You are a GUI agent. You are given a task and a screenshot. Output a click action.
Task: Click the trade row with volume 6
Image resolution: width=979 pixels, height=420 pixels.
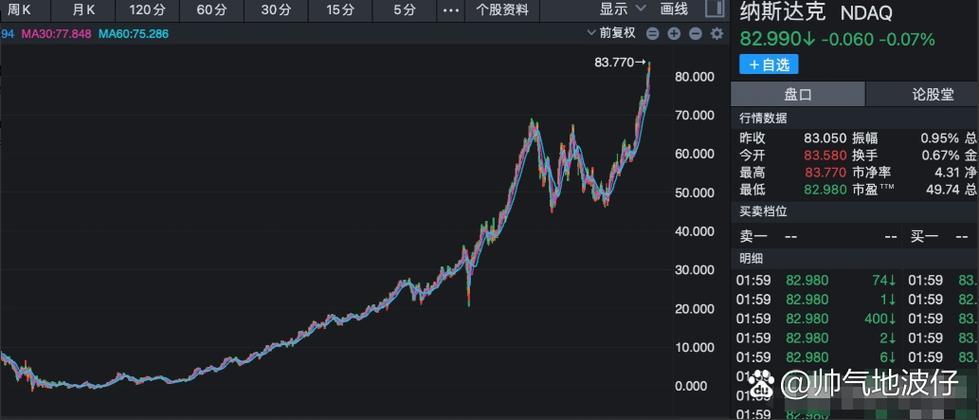click(x=817, y=358)
